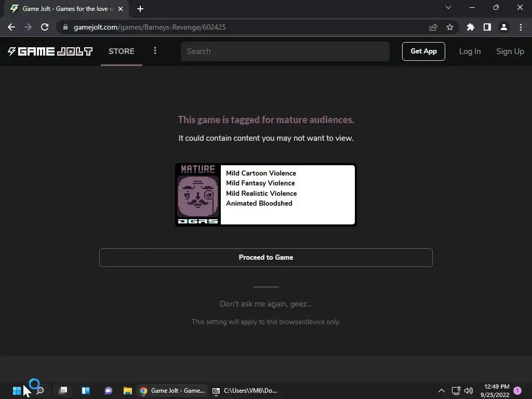
Task: Click "Animated Bloodshed" text
Action: (259, 203)
